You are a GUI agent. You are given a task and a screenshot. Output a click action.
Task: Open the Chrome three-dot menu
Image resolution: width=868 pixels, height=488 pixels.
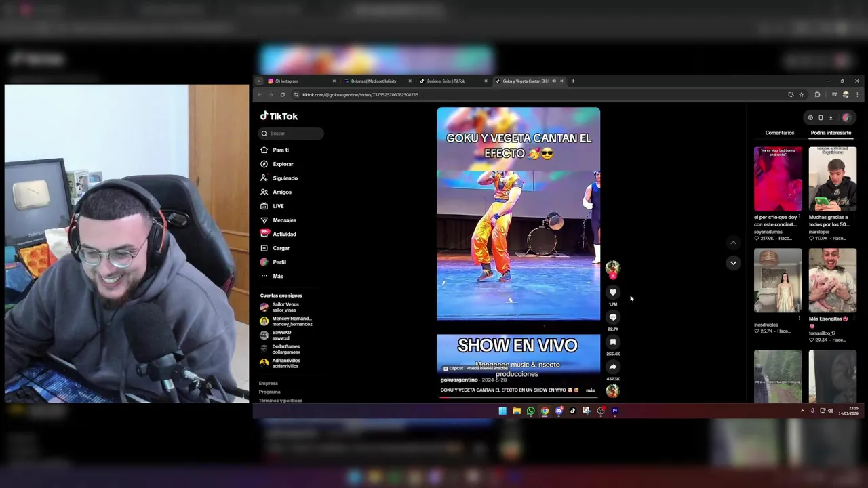[857, 95]
